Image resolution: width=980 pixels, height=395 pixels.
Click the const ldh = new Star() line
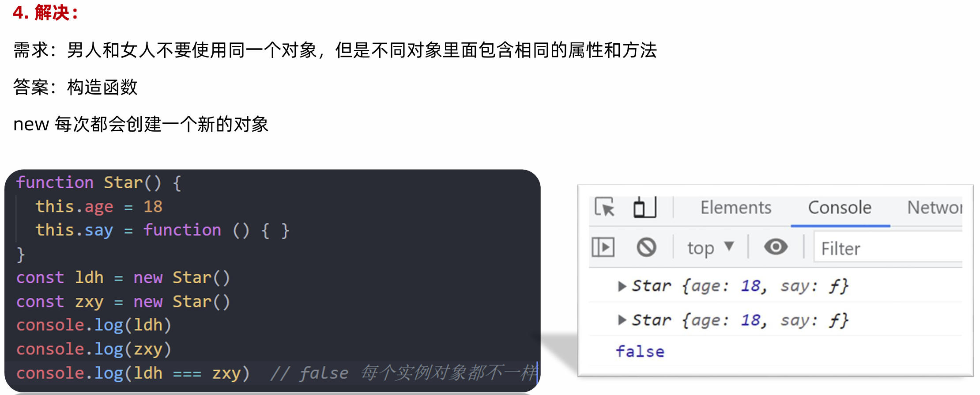[123, 277]
